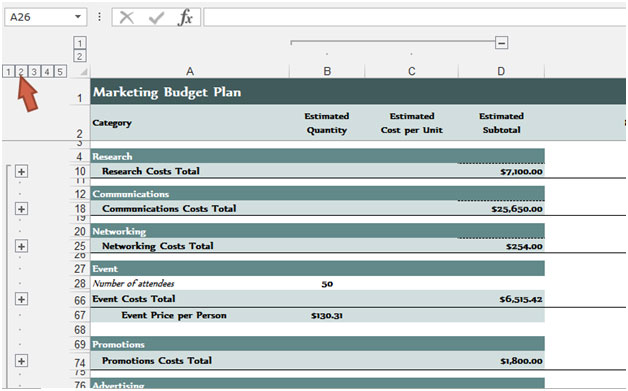
Task: Click Estimated Cost per Unit header
Action: pyautogui.click(x=411, y=123)
